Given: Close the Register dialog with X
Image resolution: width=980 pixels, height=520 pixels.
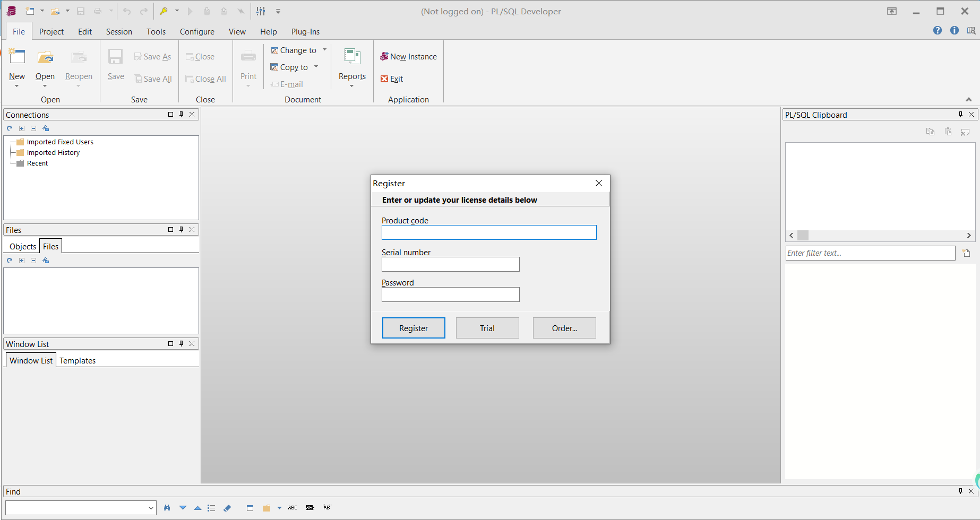Looking at the screenshot, I should (599, 183).
